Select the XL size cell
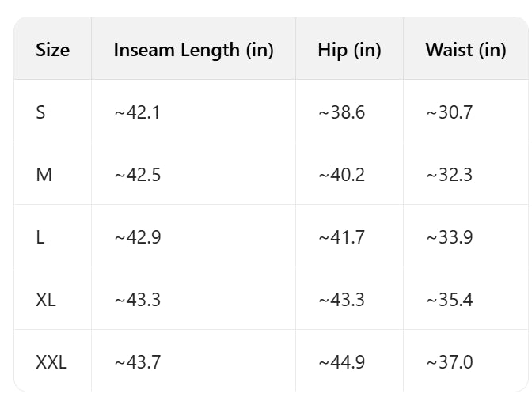Screen dimensions: 532x401 [x=46, y=300]
